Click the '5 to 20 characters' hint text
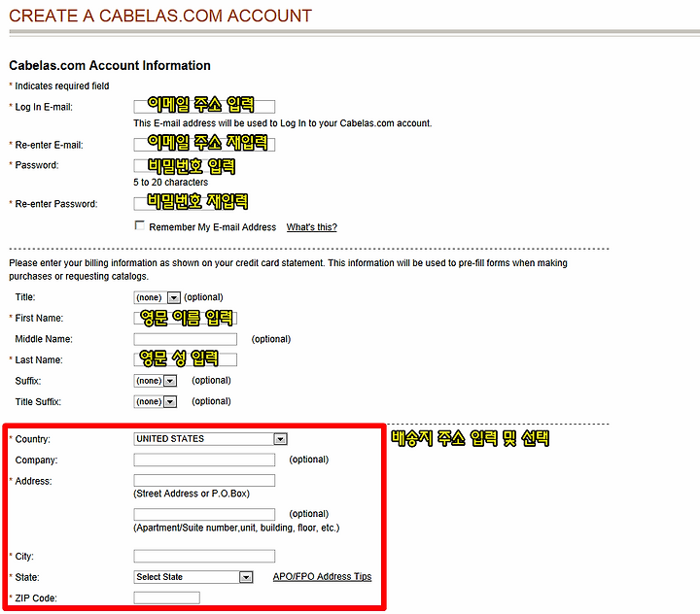This screenshot has width=700, height=614. [x=170, y=182]
